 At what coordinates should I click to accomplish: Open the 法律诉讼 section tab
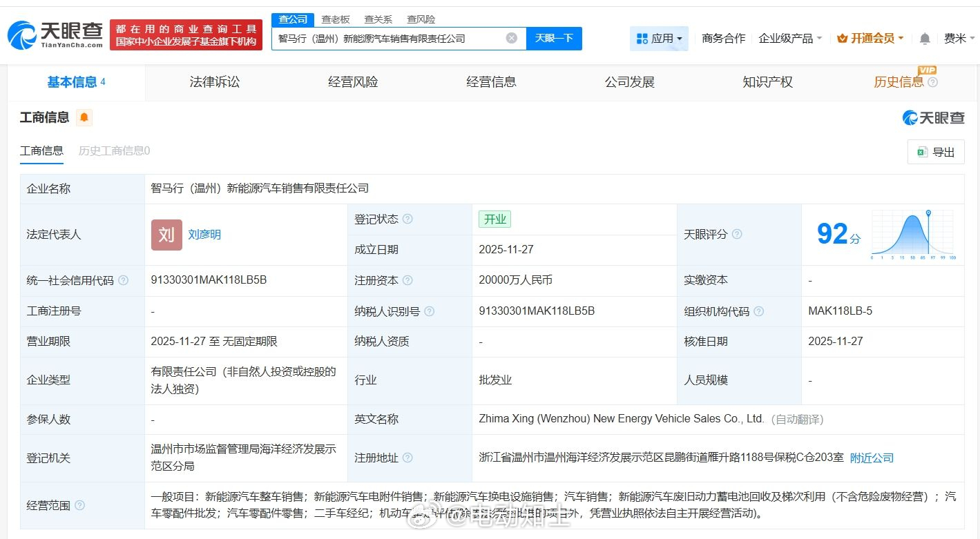pyautogui.click(x=214, y=81)
